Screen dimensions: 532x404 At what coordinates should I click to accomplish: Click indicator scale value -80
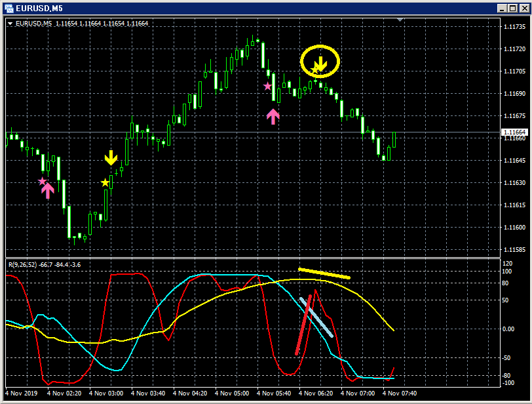point(506,376)
